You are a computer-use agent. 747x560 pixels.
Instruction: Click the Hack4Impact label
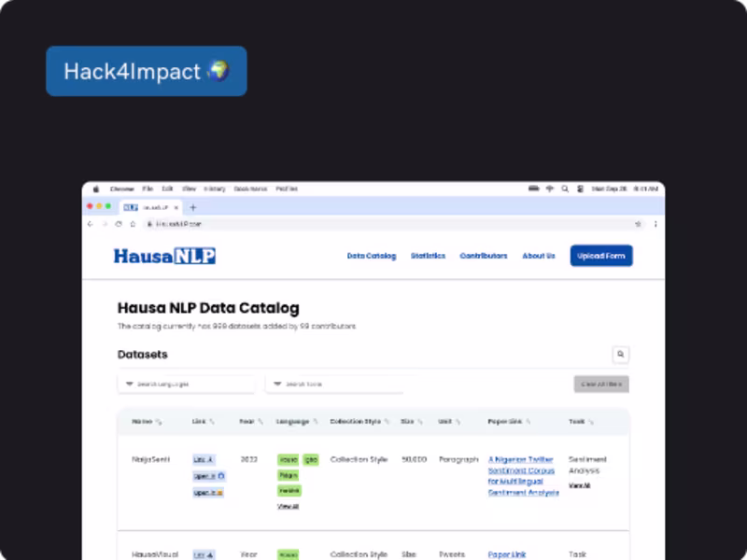click(147, 71)
